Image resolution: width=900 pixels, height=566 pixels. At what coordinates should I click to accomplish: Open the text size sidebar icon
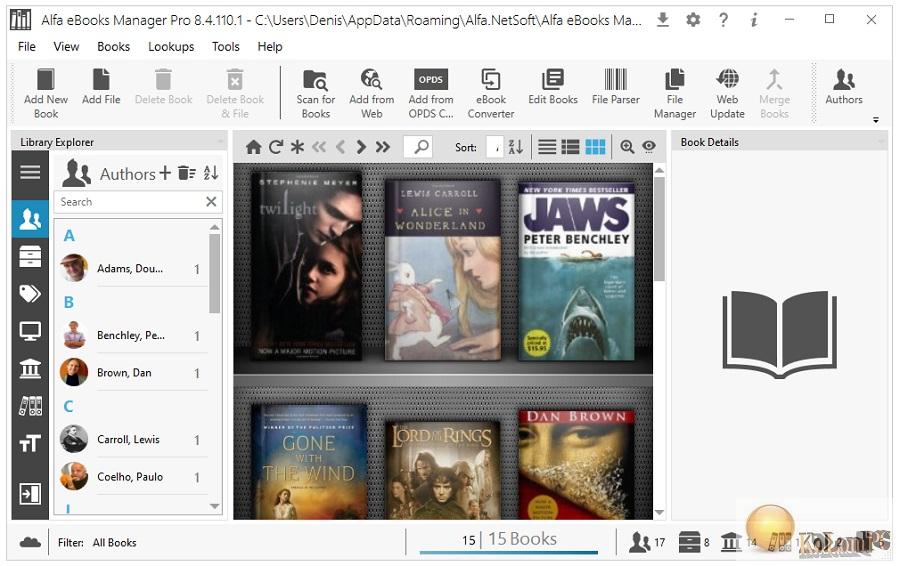(x=30, y=443)
